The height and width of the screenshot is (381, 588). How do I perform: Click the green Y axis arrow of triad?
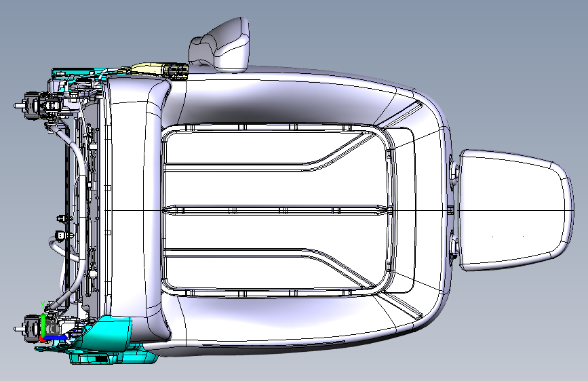43,325
